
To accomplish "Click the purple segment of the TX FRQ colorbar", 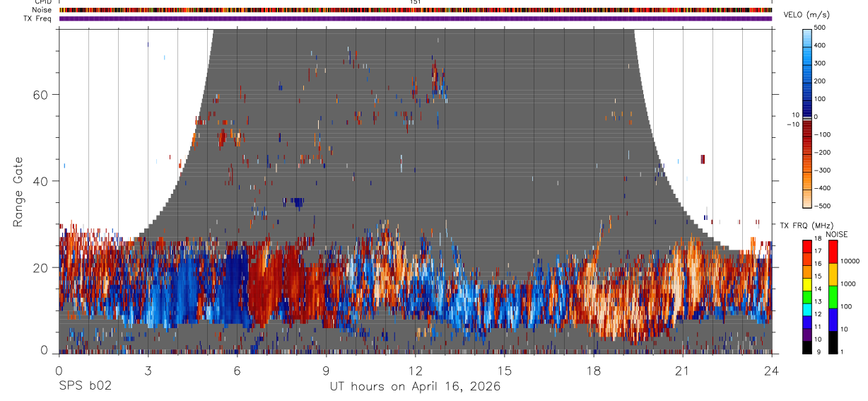I will pos(807,335).
